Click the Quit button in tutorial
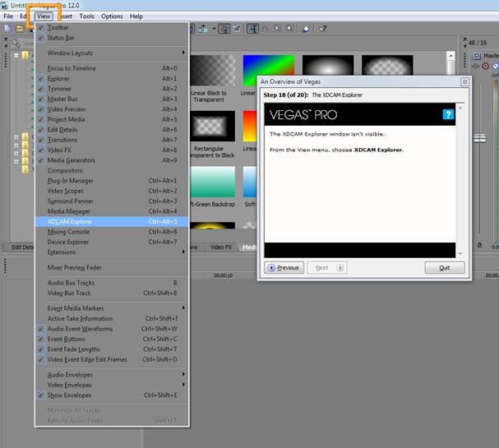Image resolution: width=499 pixels, height=448 pixels. [445, 268]
